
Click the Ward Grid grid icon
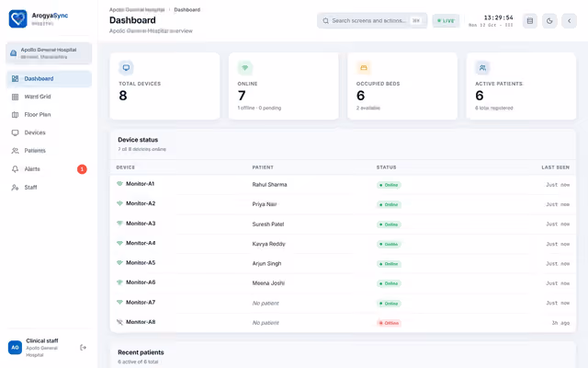point(15,97)
